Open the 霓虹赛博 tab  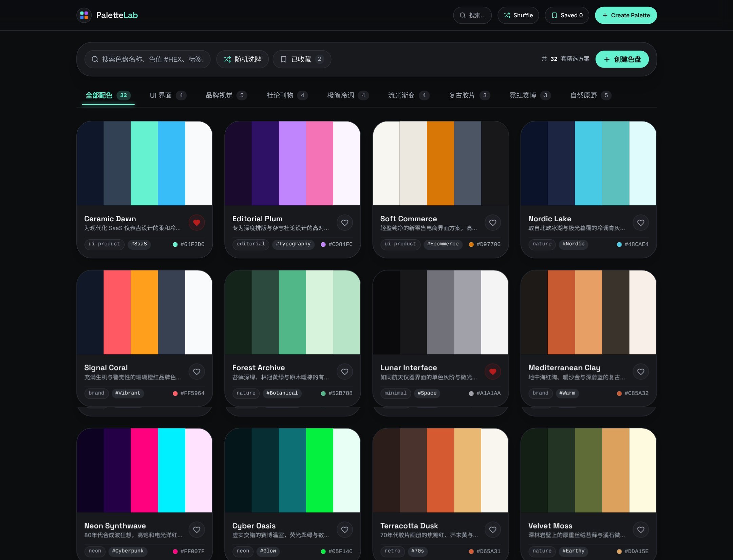point(530,95)
